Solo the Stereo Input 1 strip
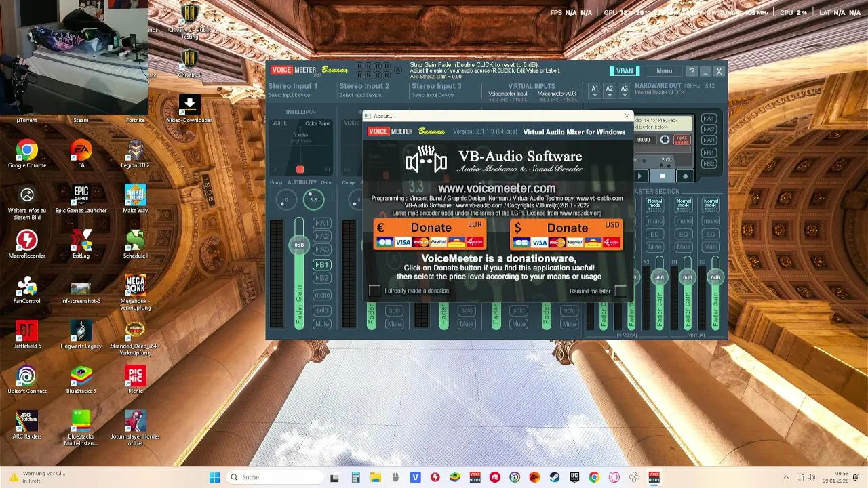868x488 pixels. [322, 310]
